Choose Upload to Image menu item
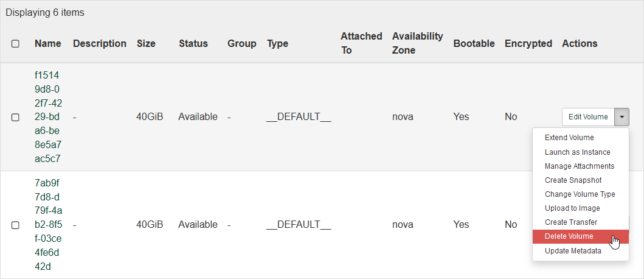The image size is (644, 279). [572, 208]
